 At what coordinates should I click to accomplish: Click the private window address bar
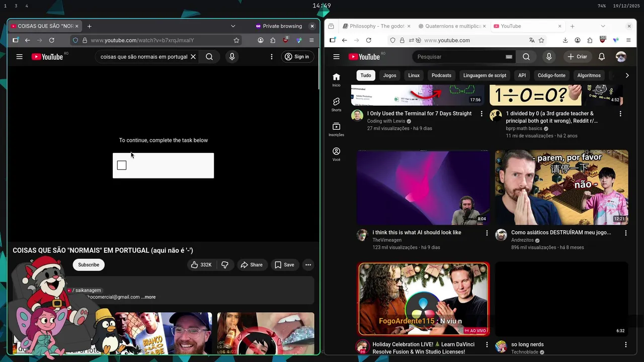156,40
